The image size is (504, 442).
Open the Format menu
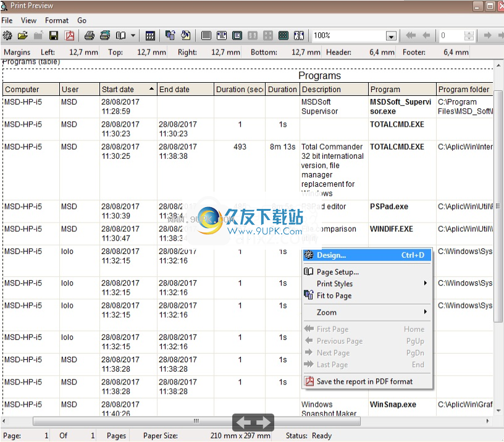click(x=57, y=20)
